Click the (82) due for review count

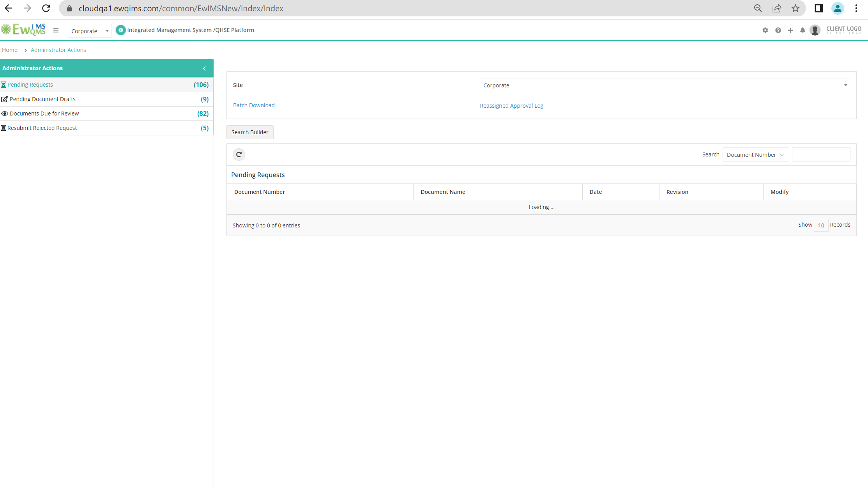click(x=203, y=114)
